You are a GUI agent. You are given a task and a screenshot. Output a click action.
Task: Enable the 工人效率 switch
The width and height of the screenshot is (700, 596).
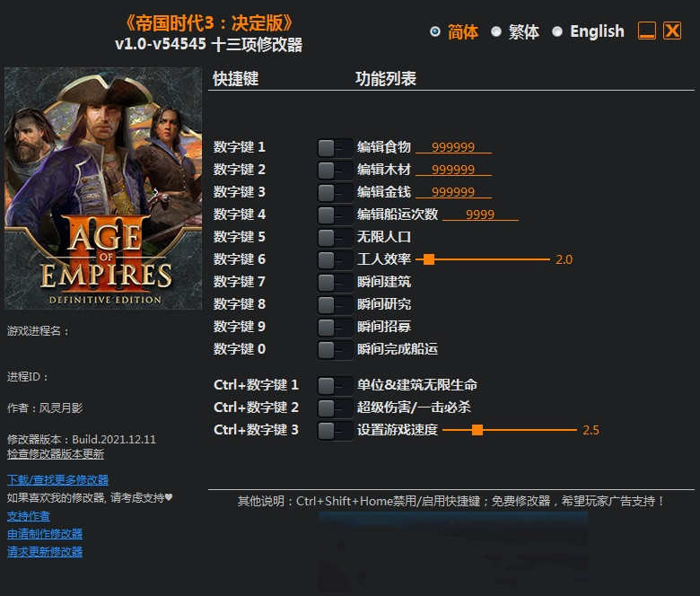coord(335,259)
